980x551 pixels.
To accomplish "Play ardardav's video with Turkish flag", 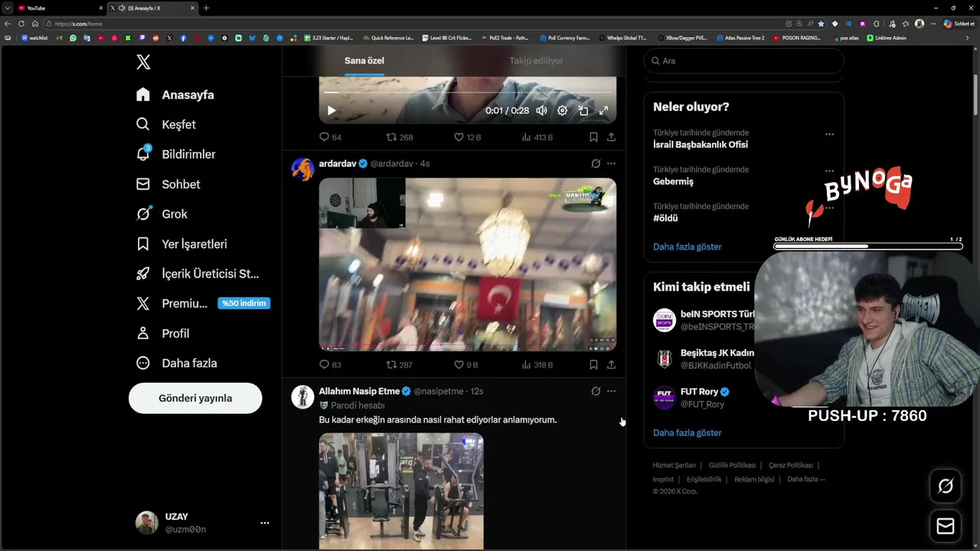I will point(467,265).
